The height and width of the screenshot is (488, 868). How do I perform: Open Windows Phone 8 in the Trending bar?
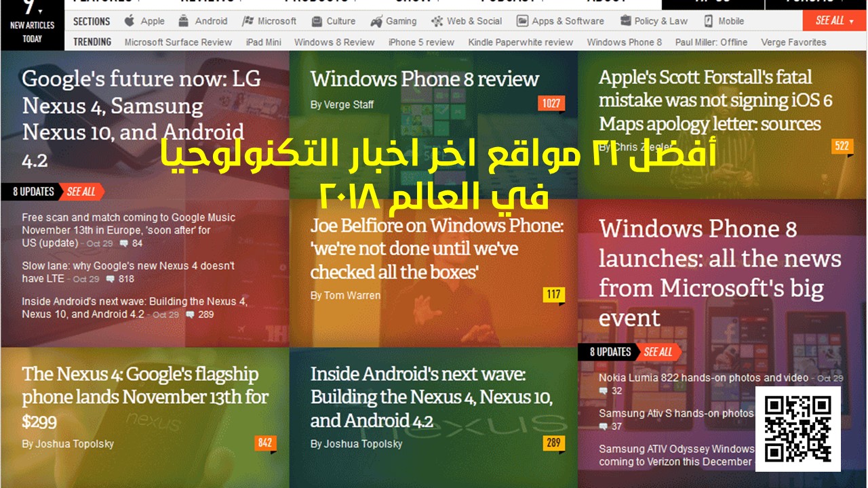(x=625, y=42)
